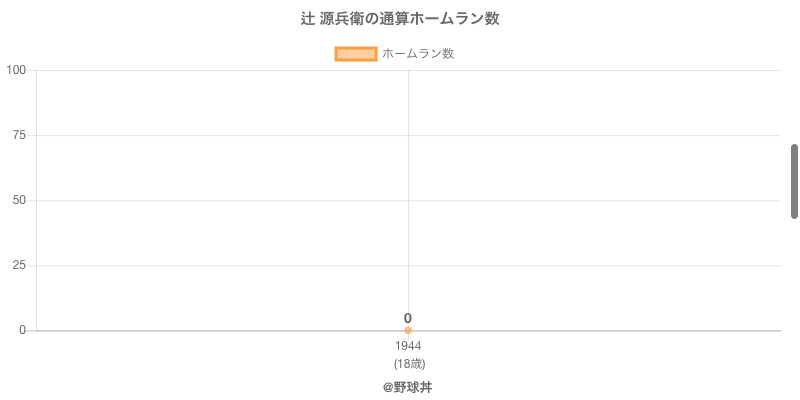Click the orange legend color swatch
The image size is (800, 400).
pos(355,54)
